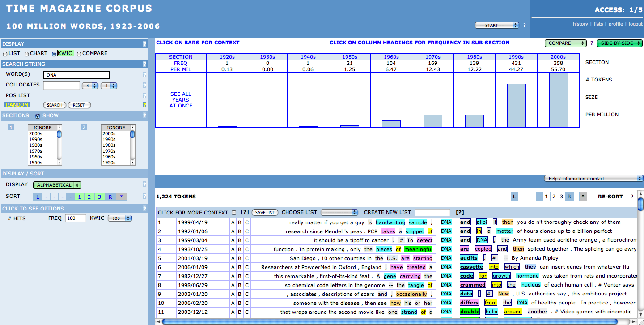The width and height of the screenshot is (644, 325).
Task: Open the history link
Action: coord(580,24)
